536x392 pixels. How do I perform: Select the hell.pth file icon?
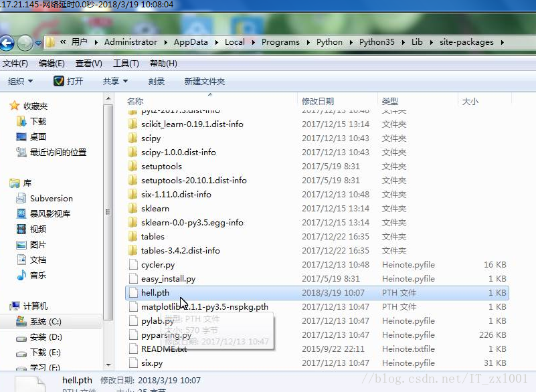click(x=133, y=292)
